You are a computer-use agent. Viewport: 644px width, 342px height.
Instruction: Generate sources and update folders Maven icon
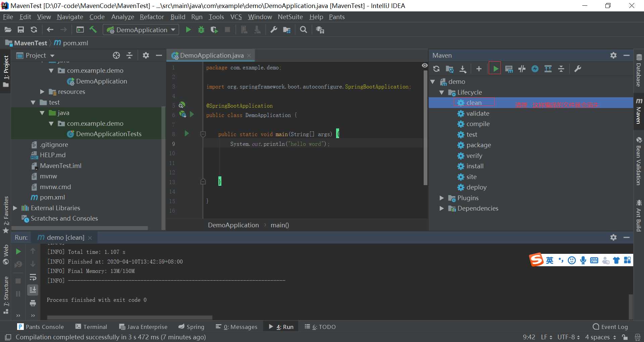pos(449,69)
